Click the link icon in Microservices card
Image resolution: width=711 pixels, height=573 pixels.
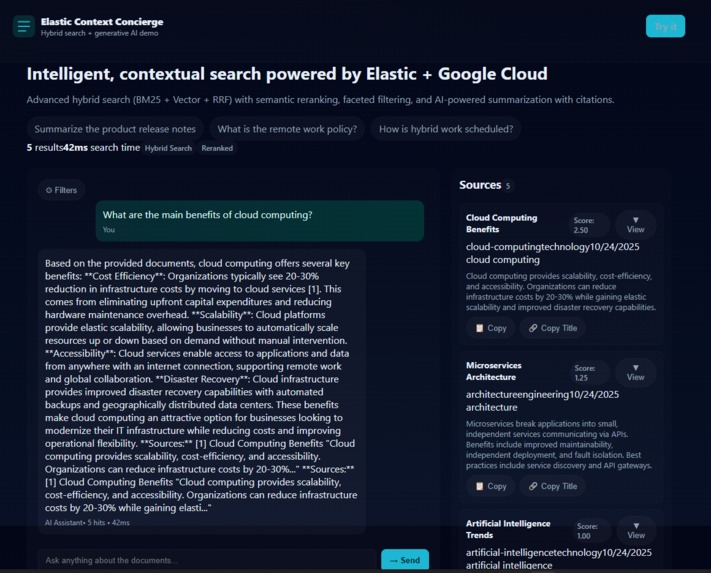pyautogui.click(x=533, y=486)
